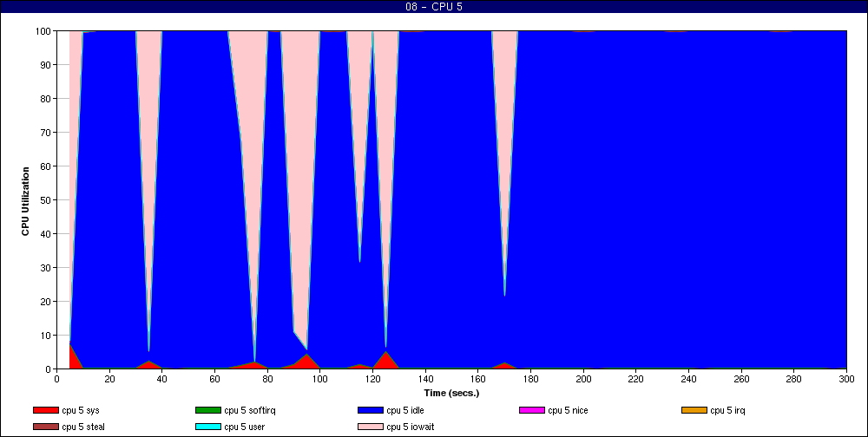868x437 pixels.
Task: Click the 10 label on the y-axis
Action: (47, 336)
